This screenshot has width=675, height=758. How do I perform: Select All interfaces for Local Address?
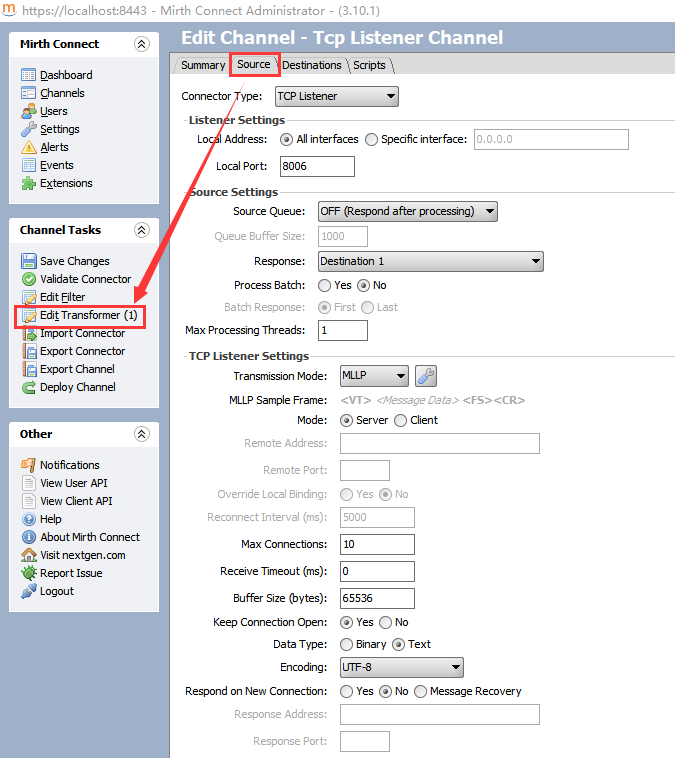(x=286, y=140)
